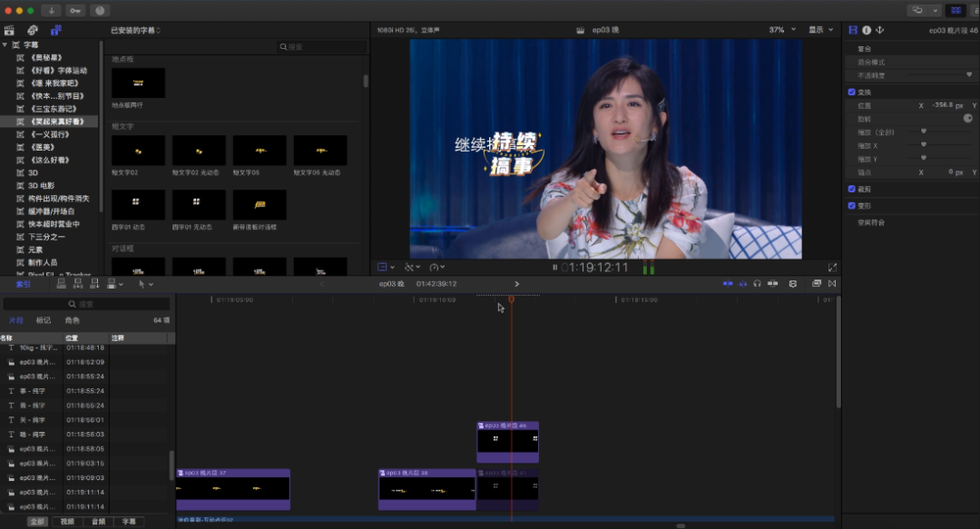Open the keyword editor key icon
The width and height of the screenshot is (980, 529).
(74, 10)
